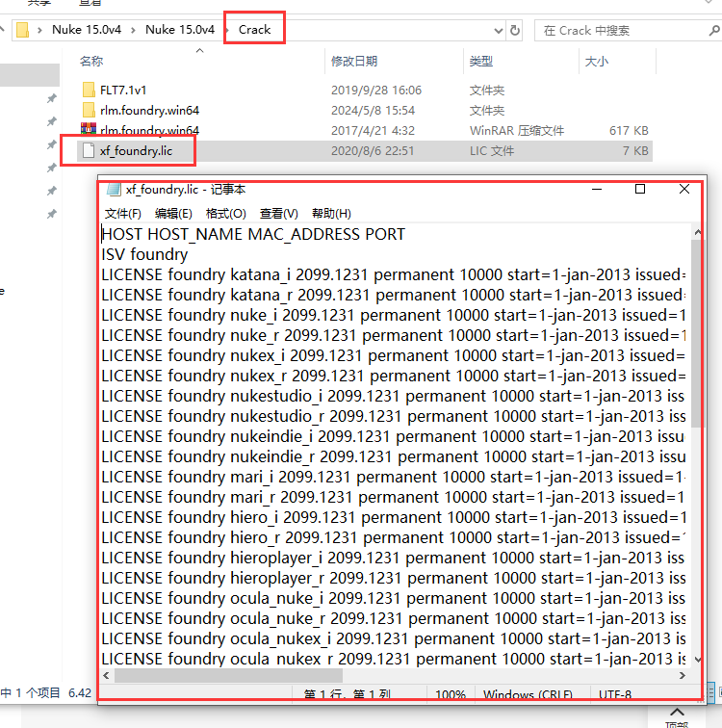Screen dimensions: 722x728
Task: Click the Windows (CRLF) status entry
Action: [528, 694]
